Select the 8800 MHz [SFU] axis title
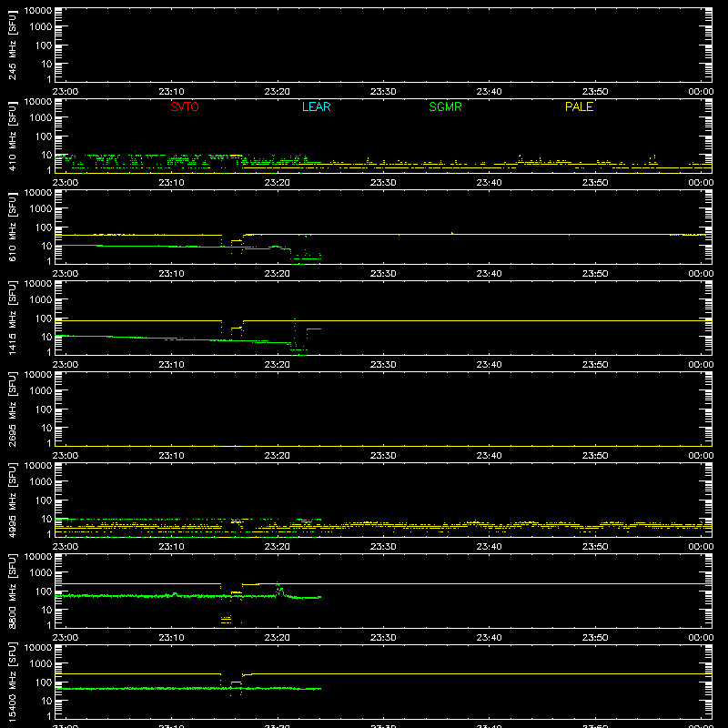This screenshot has height=728, width=728. (x=13, y=591)
